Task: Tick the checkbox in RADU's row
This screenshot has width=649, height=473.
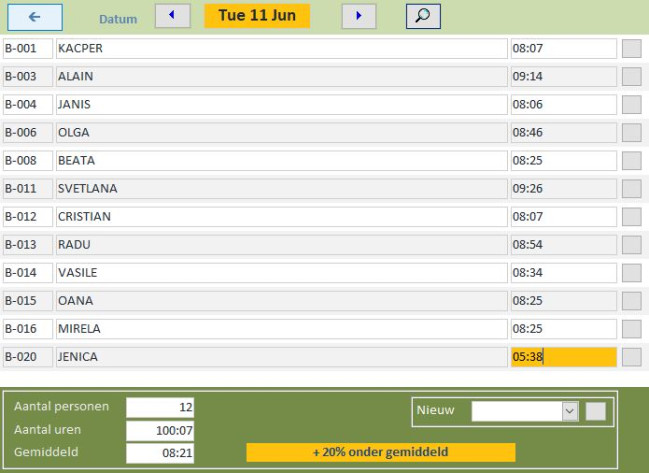Action: (x=632, y=245)
